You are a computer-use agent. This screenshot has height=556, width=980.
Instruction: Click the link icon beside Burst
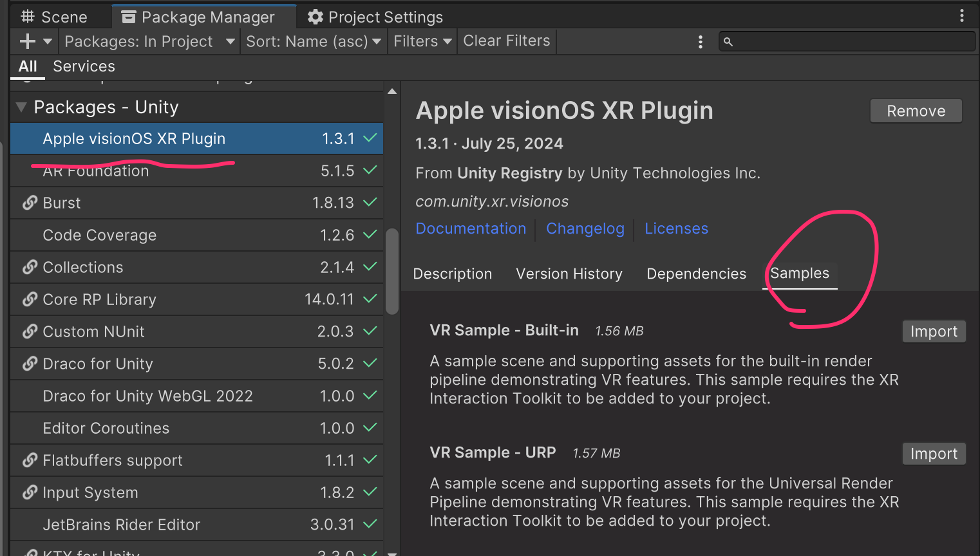(30, 203)
